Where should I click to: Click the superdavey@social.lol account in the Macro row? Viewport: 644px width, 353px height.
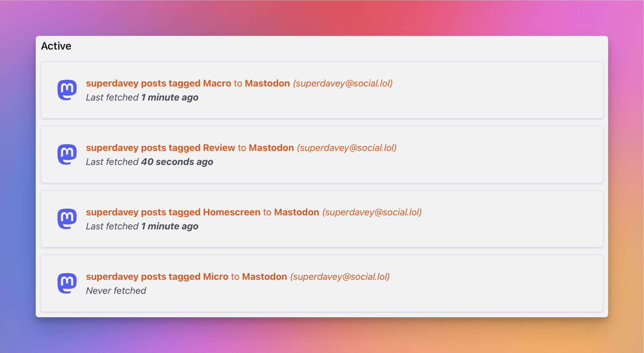343,83
